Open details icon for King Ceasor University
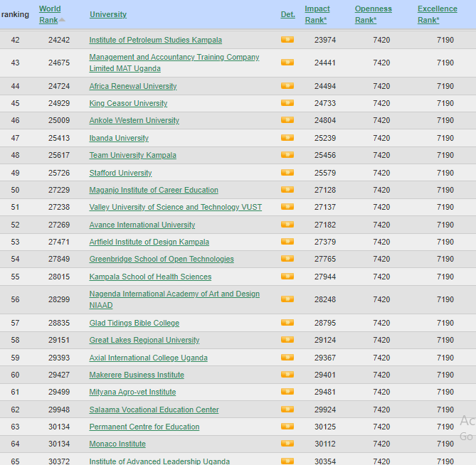The image size is (476, 465). coord(287,103)
